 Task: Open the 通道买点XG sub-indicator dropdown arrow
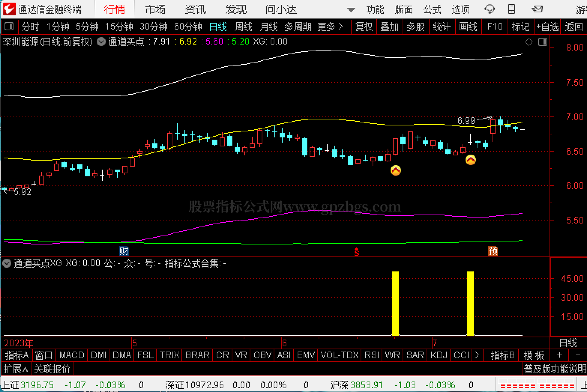[x=7, y=263]
